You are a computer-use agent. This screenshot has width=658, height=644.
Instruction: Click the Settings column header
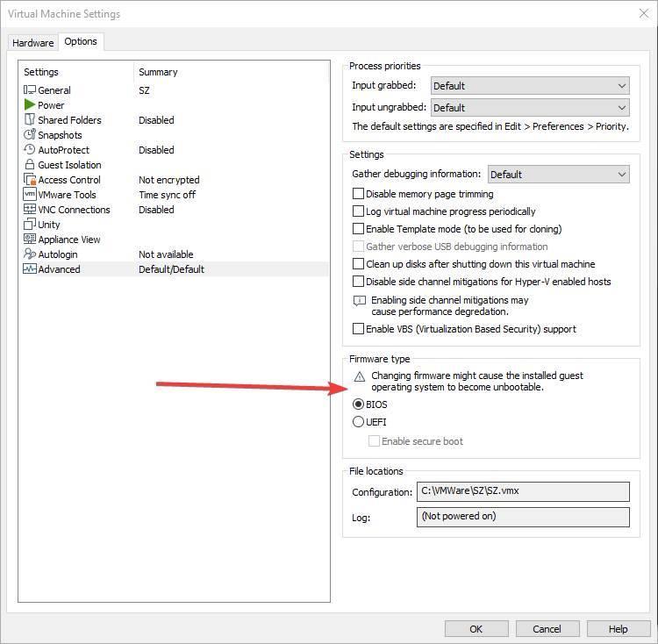click(x=41, y=72)
